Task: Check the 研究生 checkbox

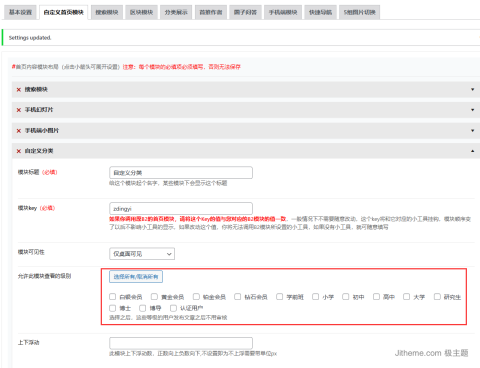Action: tap(437, 297)
